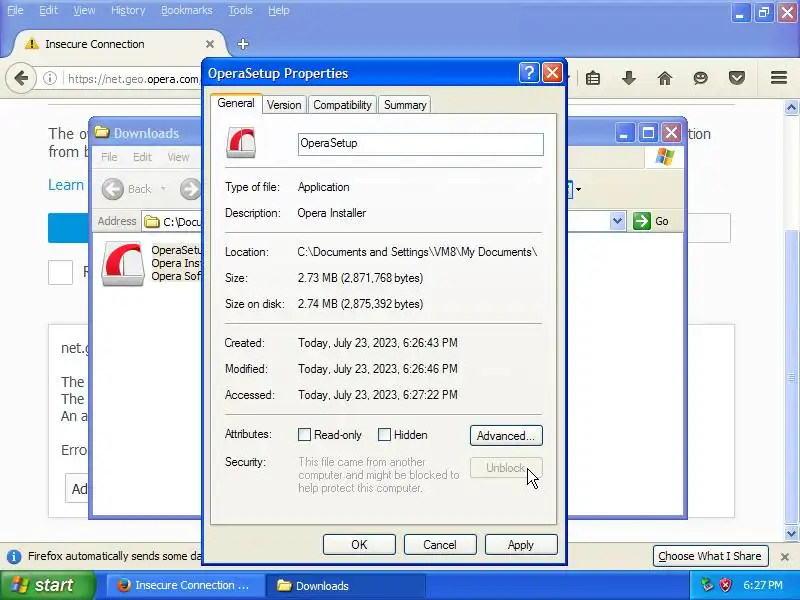
Task: Open the Firefox hamburger menu
Action: 779,78
